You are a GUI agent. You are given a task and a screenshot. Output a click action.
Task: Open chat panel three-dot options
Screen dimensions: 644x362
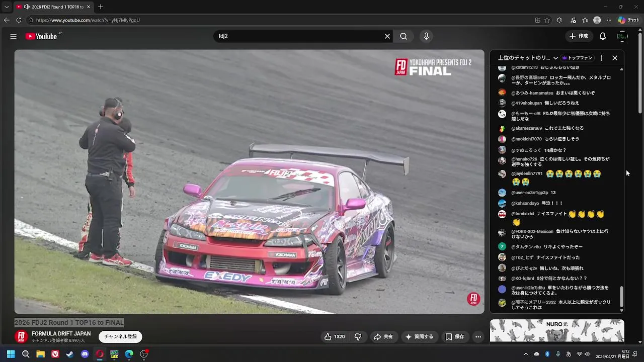601,58
